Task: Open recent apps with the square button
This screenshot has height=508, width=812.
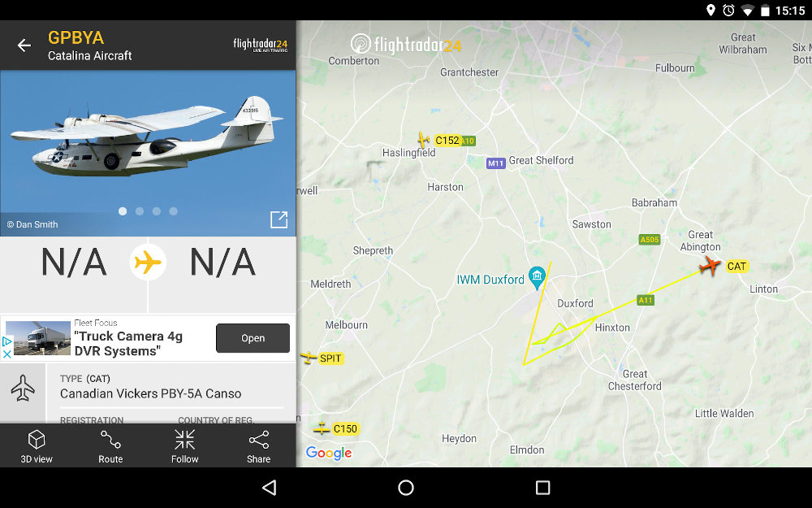Action: pyautogui.click(x=542, y=487)
